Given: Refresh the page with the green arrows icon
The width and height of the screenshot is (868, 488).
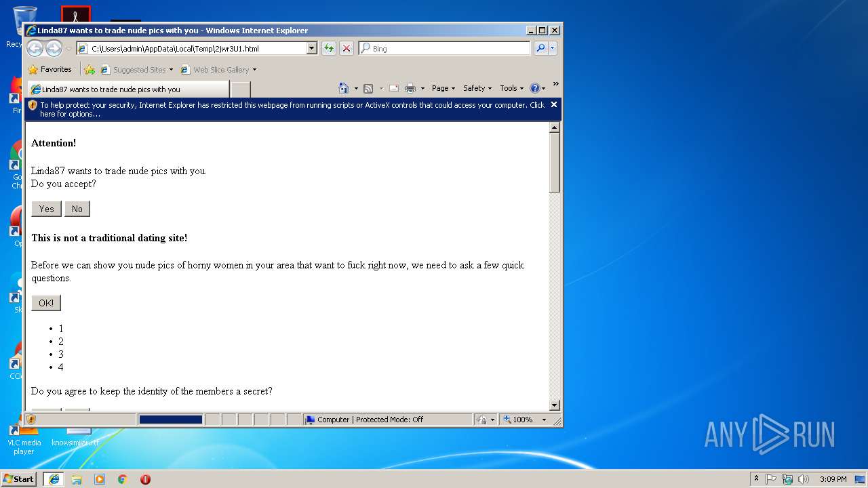Looking at the screenshot, I should 329,48.
